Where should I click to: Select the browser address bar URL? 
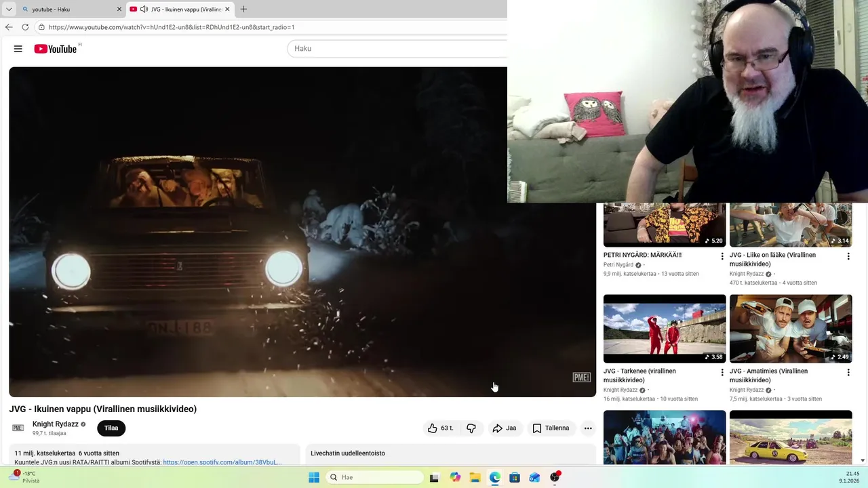(172, 27)
